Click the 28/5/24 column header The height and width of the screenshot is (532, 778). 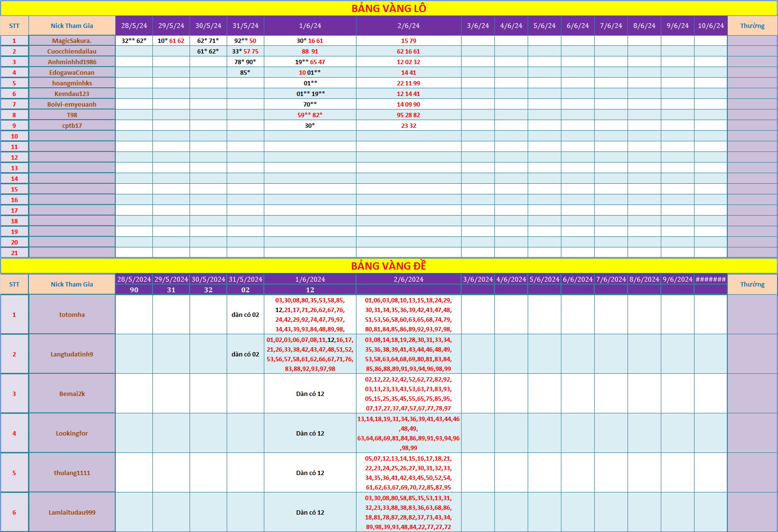click(x=134, y=26)
